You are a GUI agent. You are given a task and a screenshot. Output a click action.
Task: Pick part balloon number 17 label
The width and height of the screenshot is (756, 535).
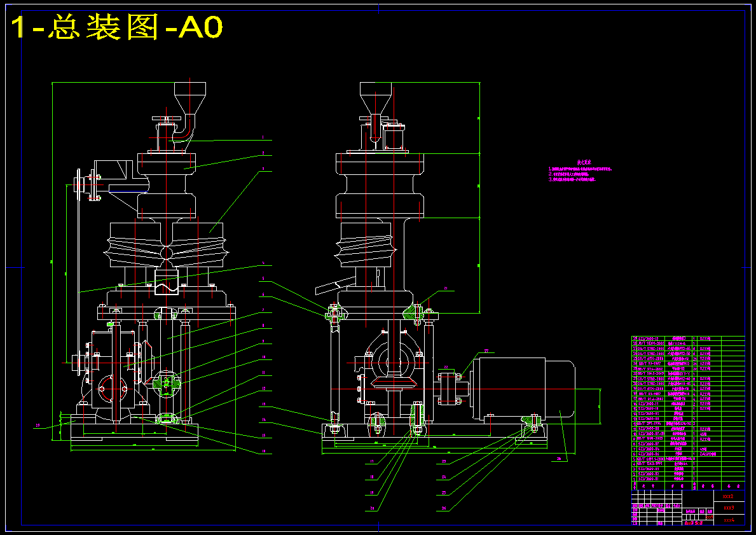[372, 461]
